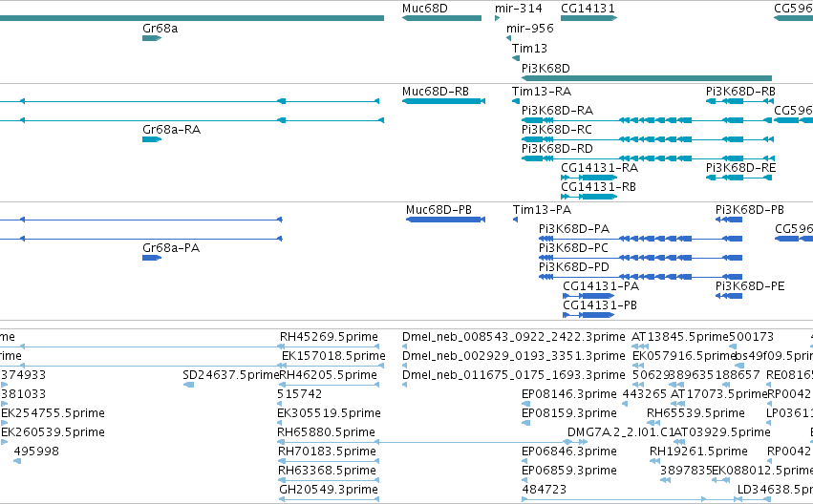Select the Pi3K68D-RA transcript label
This screenshot has height=504, width=813.
click(557, 111)
